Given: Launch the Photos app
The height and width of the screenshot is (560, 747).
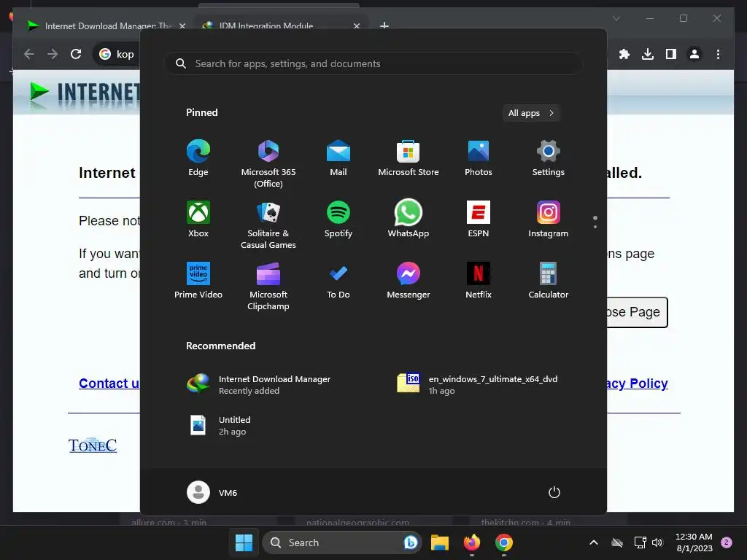Looking at the screenshot, I should click(x=479, y=159).
